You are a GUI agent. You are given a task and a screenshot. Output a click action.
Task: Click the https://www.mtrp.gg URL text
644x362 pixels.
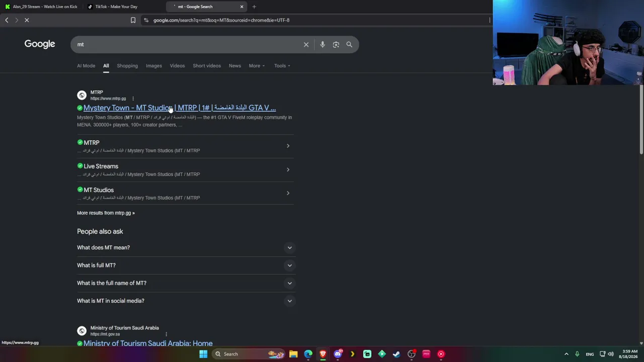point(108,99)
